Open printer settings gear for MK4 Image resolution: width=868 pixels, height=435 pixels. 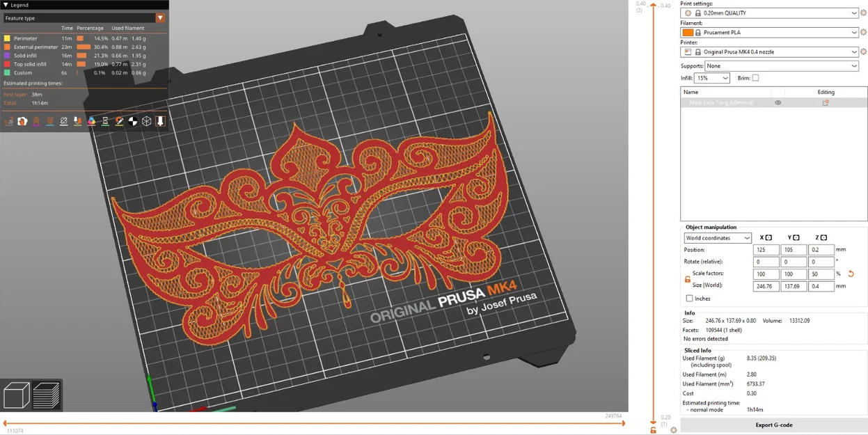pyautogui.click(x=863, y=52)
